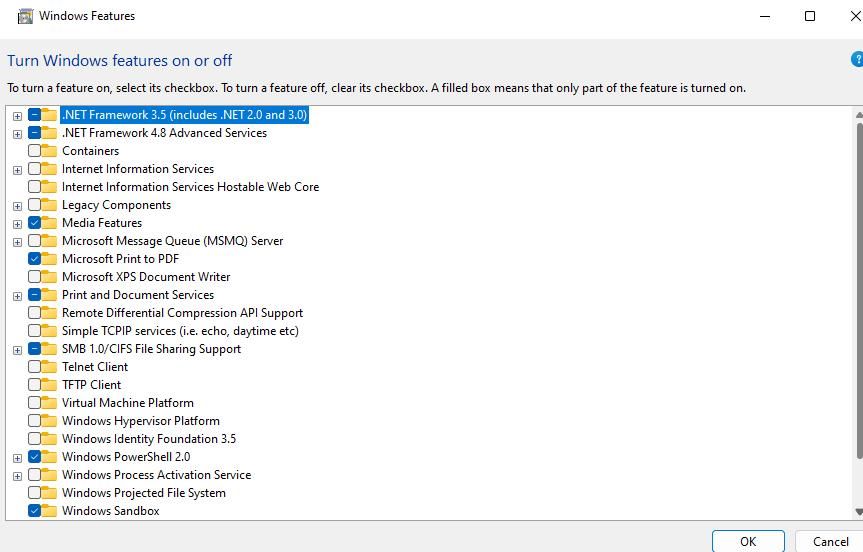Click the scrollbar down arrow
863x552 pixels.
click(859, 511)
